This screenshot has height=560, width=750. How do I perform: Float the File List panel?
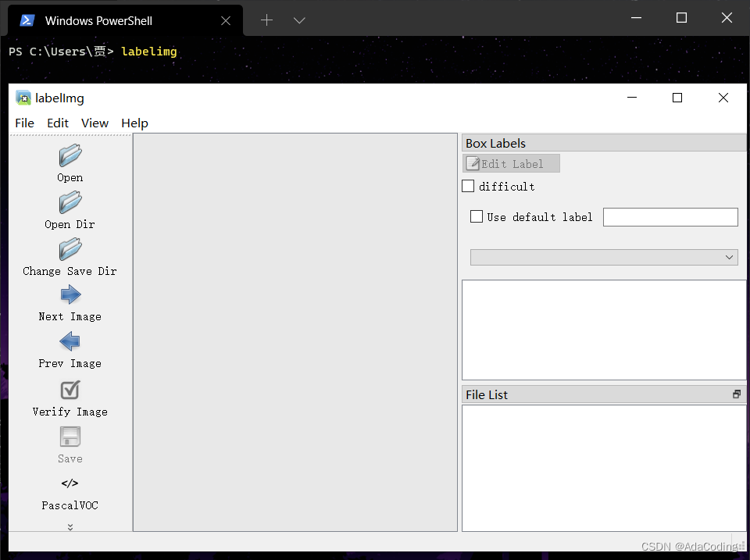(737, 394)
